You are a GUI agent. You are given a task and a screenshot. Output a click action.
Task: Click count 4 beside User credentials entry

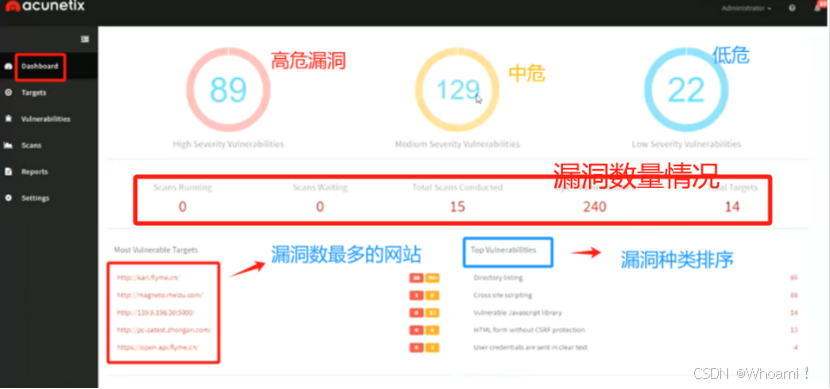tap(796, 347)
